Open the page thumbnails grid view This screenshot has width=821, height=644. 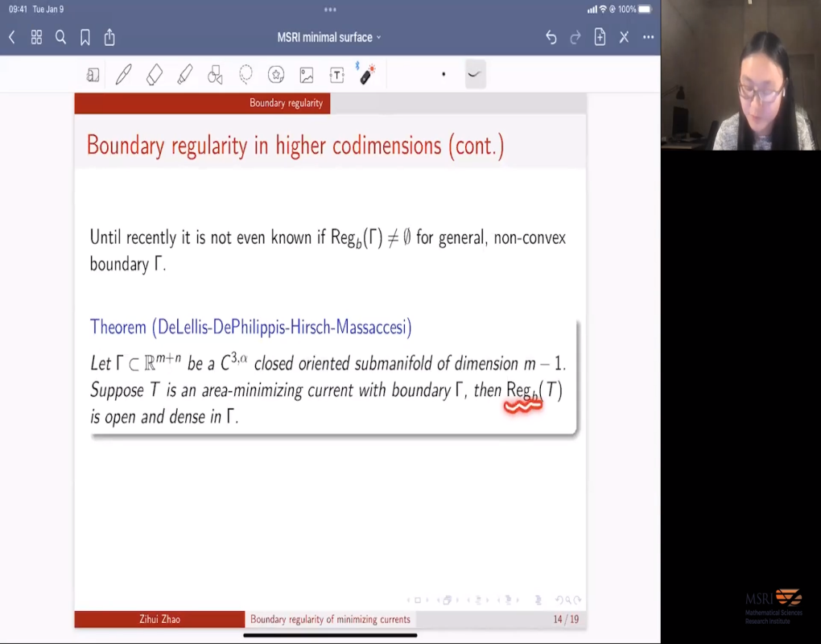tap(36, 37)
